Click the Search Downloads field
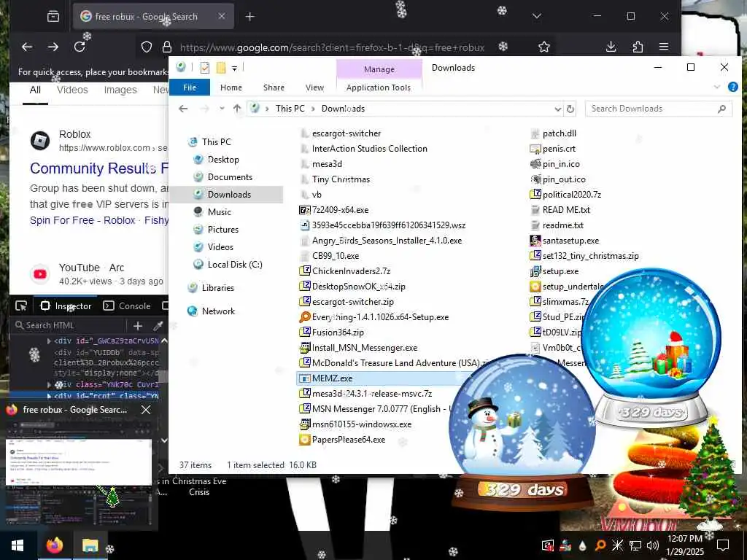 659,109
